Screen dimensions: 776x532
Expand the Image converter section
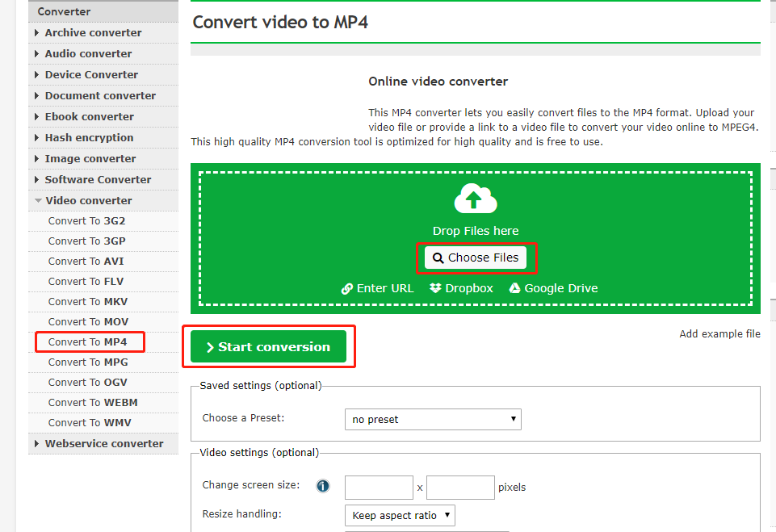click(x=90, y=159)
